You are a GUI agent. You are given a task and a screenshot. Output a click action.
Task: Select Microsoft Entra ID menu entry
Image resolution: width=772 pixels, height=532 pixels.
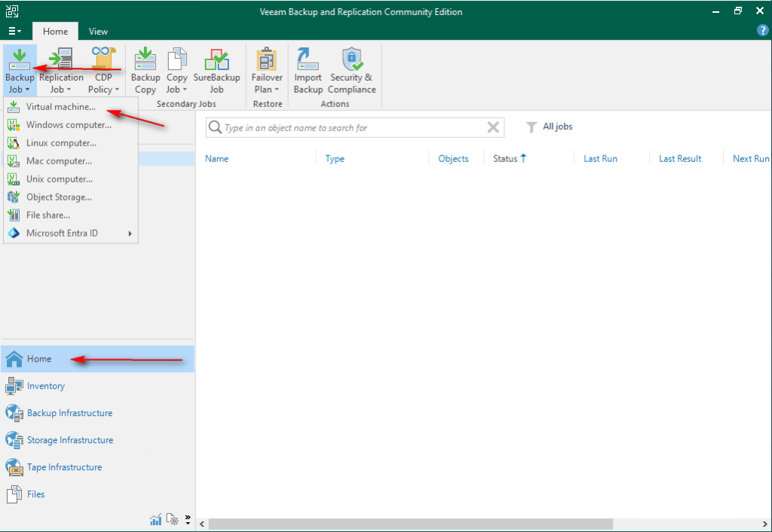click(x=62, y=234)
